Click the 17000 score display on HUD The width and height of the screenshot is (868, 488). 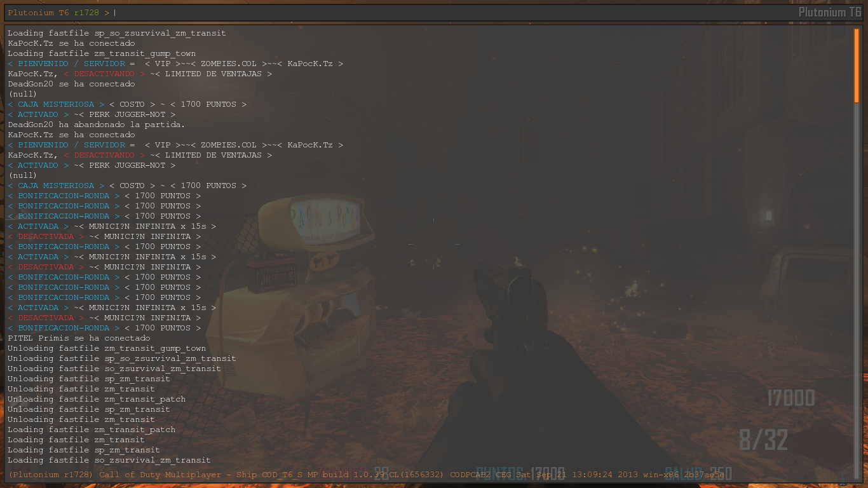(x=790, y=398)
